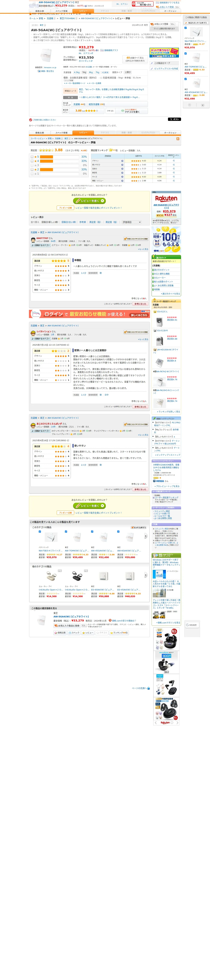
Task: Toggle sidebar checkbox for AW-45GA4(W)
Action: click(x=186, y=79)
